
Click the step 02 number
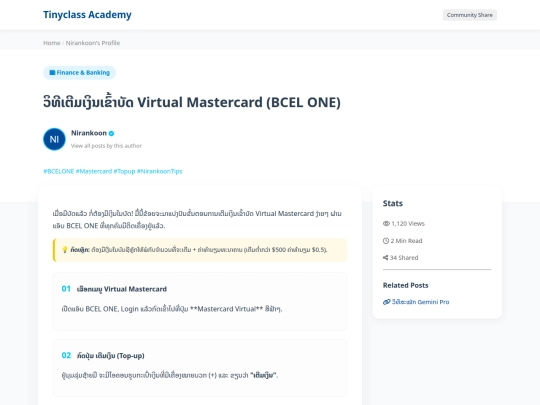[x=66, y=355]
